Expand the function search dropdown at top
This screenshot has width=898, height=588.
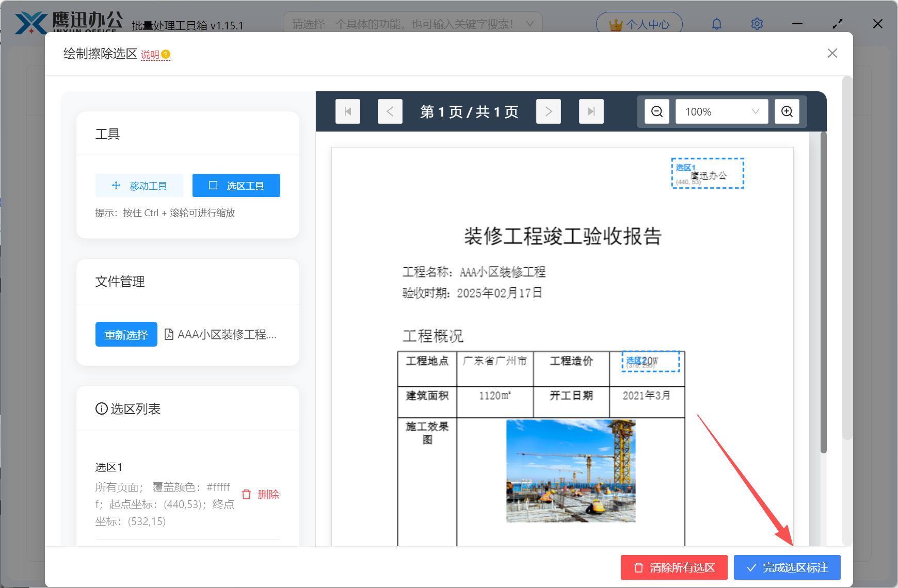click(530, 23)
